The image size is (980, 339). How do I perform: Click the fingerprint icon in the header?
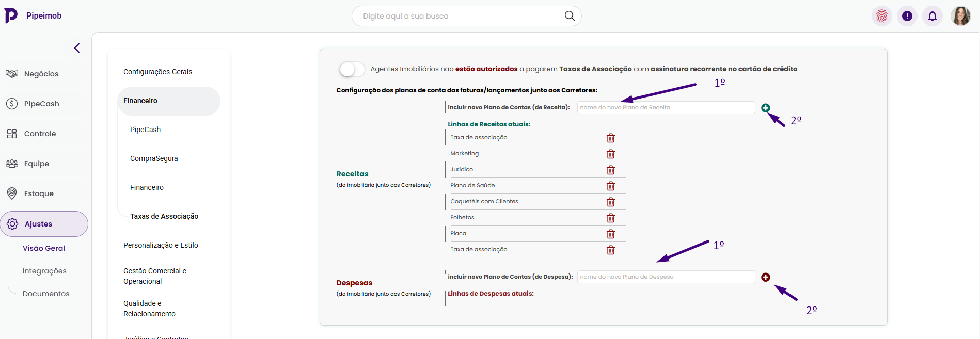tap(882, 16)
